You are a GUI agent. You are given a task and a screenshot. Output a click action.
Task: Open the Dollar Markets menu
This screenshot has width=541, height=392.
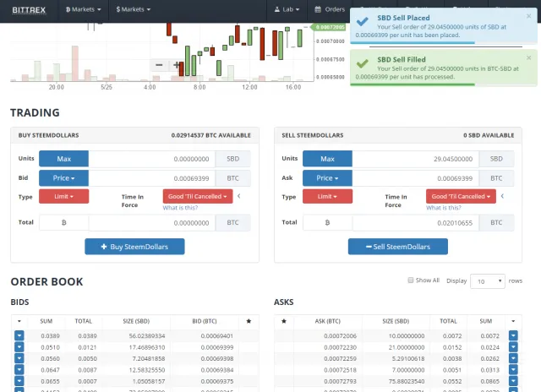pos(134,9)
